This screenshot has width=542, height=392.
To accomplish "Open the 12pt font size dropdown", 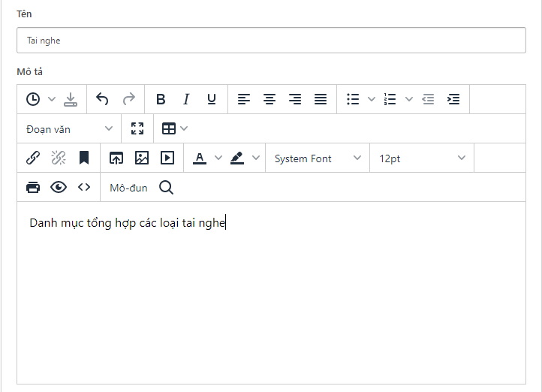I will 422,158.
